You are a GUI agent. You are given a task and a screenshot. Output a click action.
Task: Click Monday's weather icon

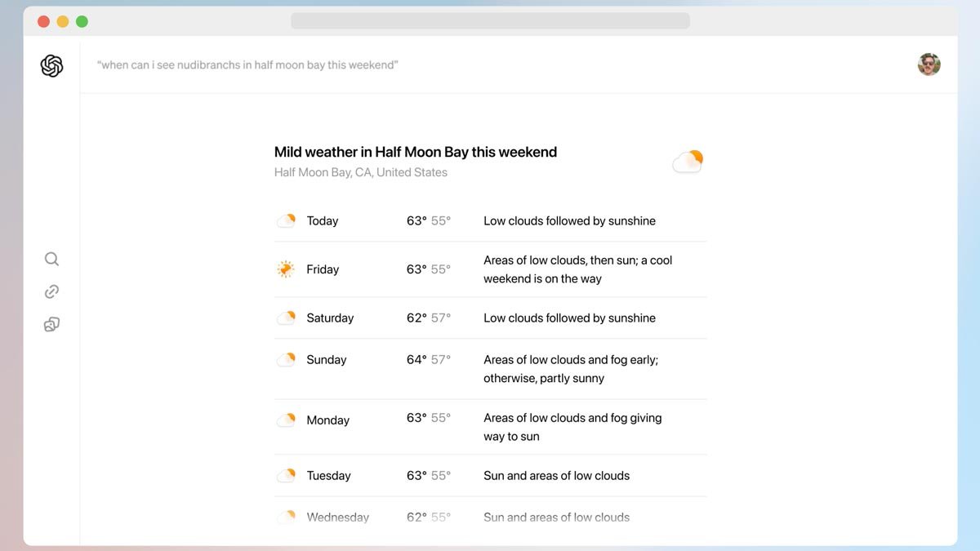[286, 420]
